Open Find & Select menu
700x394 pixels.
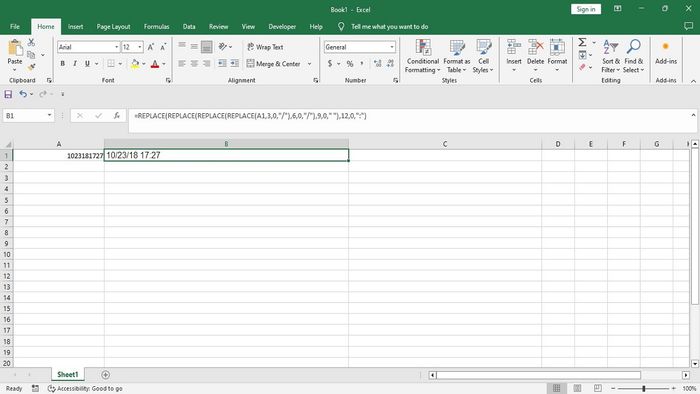coord(634,56)
